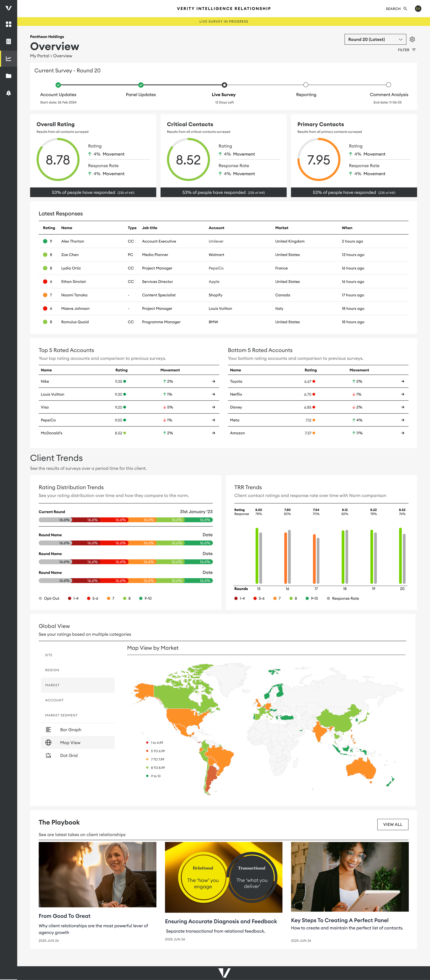Viewport: 430px width, 980px height.
Task: Click the settings gear next to round selector
Action: click(x=412, y=39)
